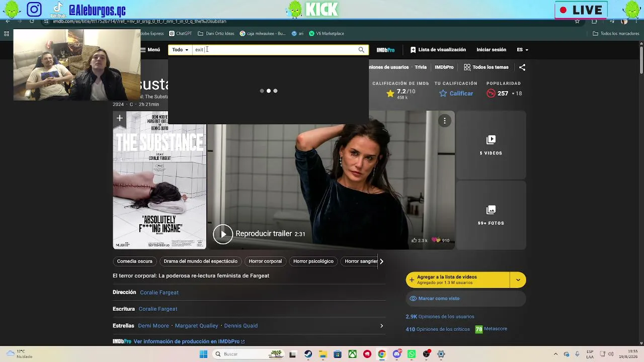Select Drama del mundo del espectáculo chip

200,261
